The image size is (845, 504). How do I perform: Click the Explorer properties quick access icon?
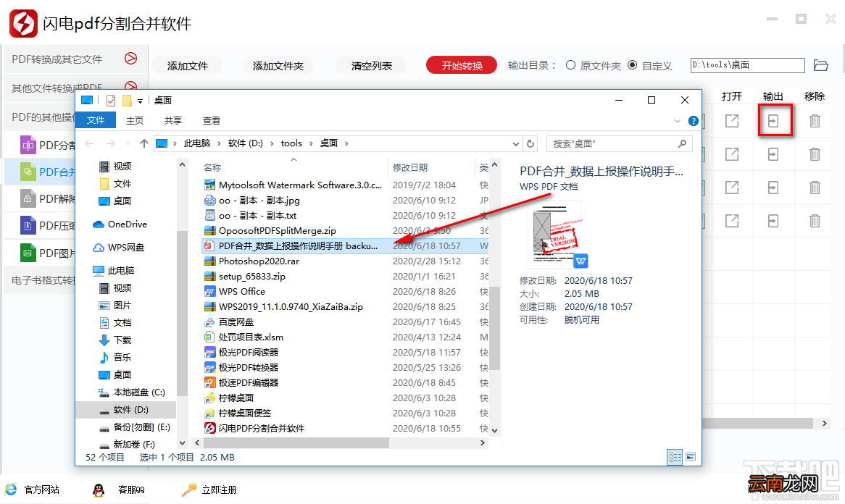111,100
